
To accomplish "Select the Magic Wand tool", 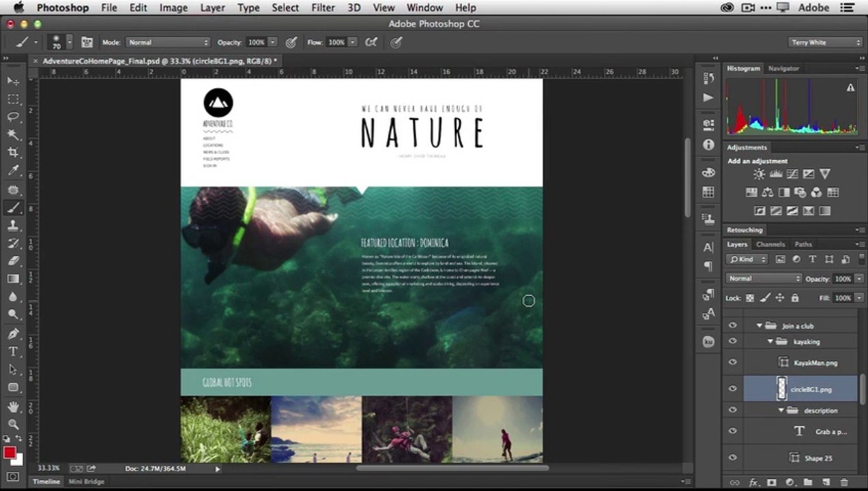I will [13, 134].
